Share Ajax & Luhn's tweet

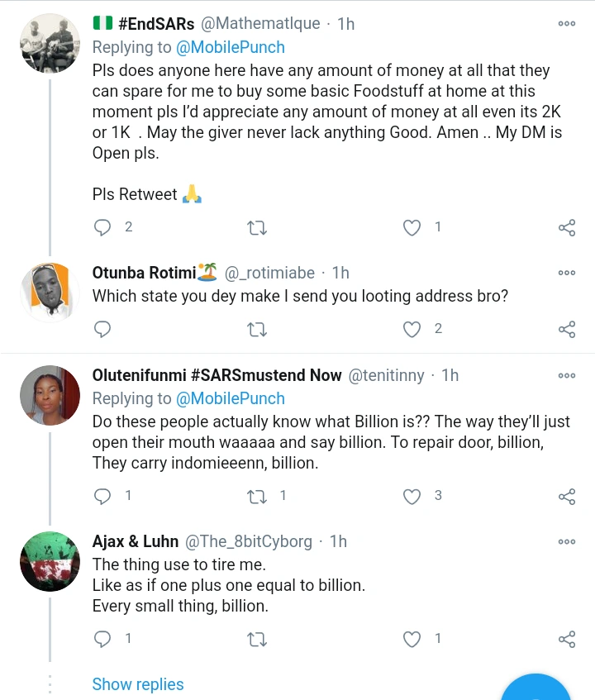[567, 639]
